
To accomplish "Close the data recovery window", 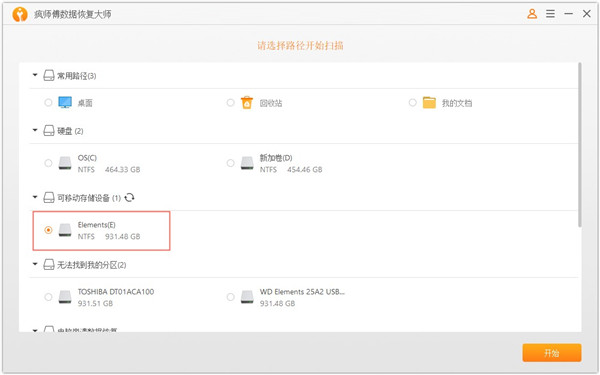I will (x=587, y=14).
